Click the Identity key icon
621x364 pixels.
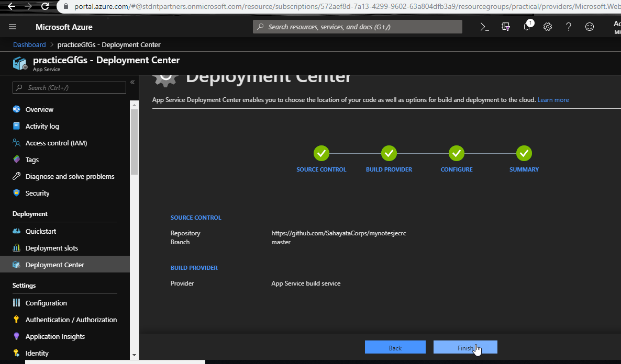(x=16, y=352)
